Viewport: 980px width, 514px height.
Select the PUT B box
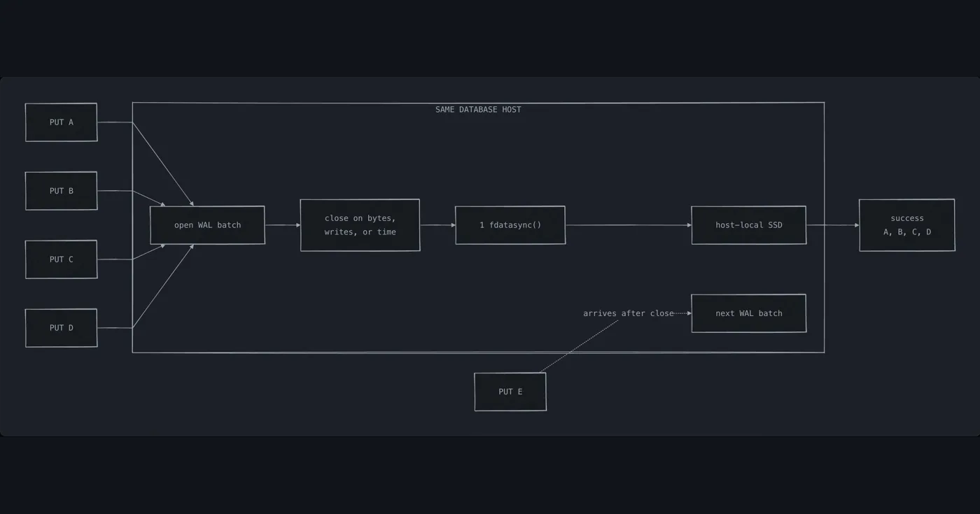(61, 191)
